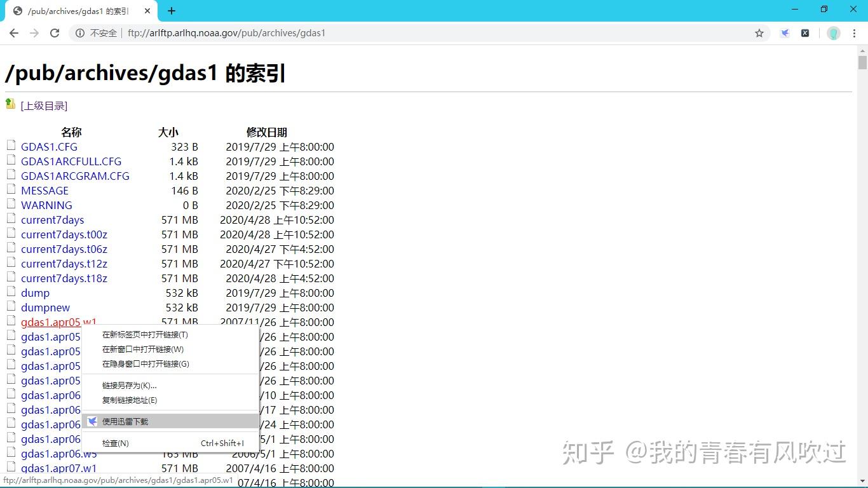The image size is (868, 488).
Task: Go back using the back arrow
Action: click(x=14, y=33)
